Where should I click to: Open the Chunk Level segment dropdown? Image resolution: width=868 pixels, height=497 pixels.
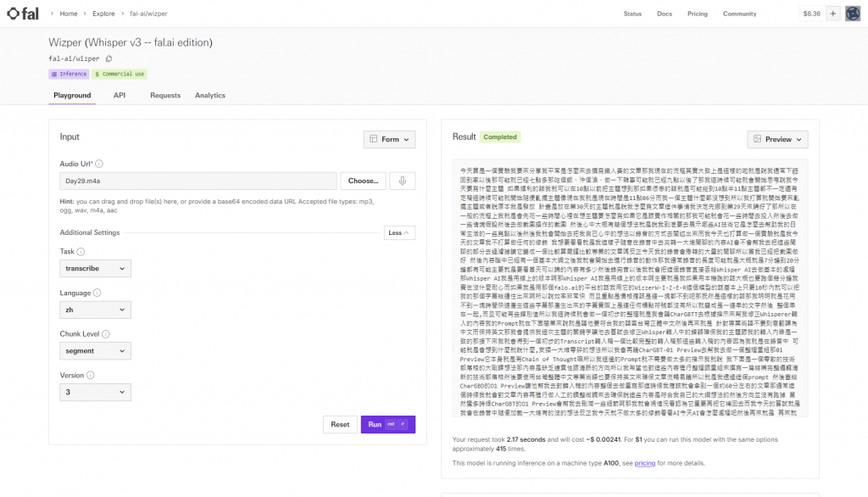coord(95,351)
